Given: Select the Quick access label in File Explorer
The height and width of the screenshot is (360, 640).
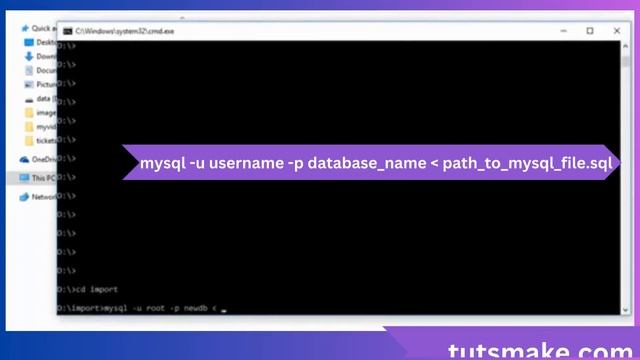Looking at the screenshot, I should [44, 28].
